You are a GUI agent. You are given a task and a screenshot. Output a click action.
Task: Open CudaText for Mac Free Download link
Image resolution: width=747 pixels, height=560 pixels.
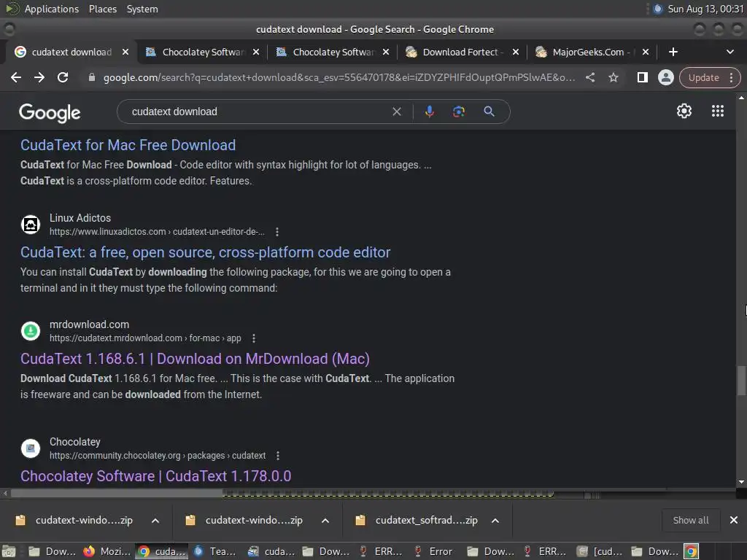(x=128, y=145)
